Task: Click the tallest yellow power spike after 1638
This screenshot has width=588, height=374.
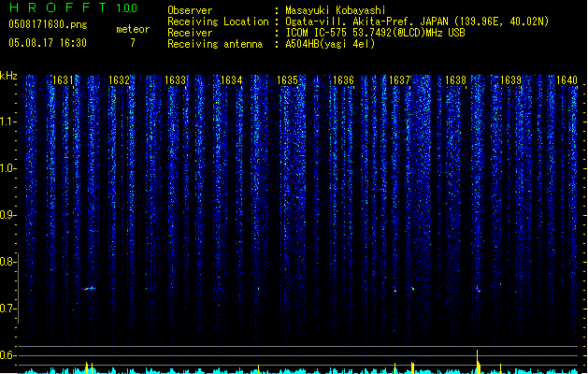Action: 478,362
